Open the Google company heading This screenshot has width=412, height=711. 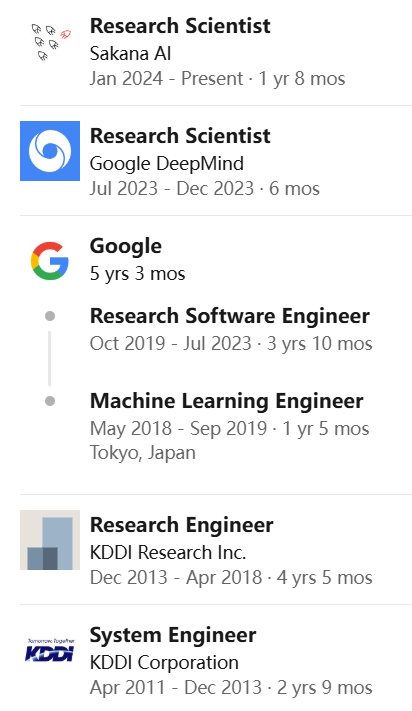point(126,246)
